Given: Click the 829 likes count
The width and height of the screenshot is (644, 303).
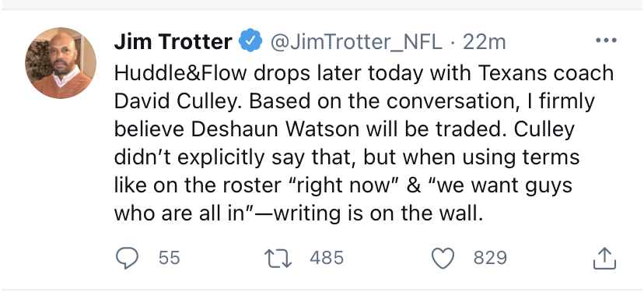Looking at the screenshot, I should click(491, 258).
